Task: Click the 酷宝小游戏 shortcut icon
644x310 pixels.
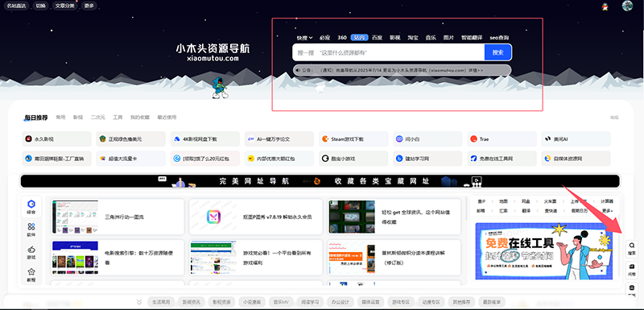Action: click(x=325, y=158)
